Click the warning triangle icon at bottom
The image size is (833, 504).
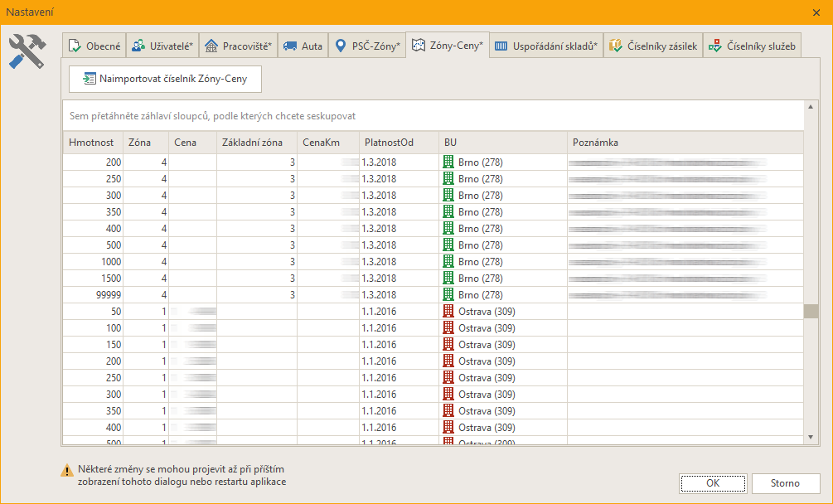pos(67,471)
